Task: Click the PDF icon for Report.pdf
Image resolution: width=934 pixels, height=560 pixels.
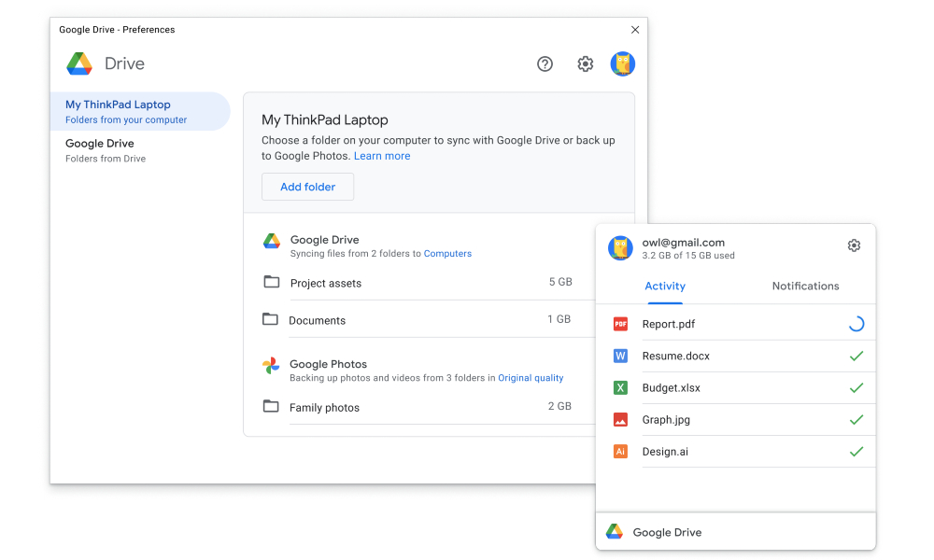Action: (620, 324)
